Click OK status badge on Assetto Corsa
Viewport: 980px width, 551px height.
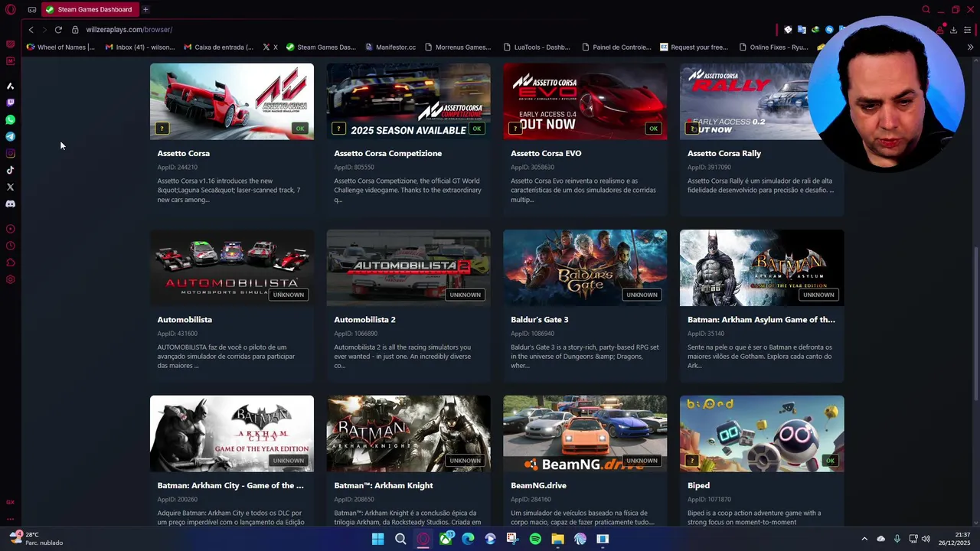[x=300, y=129]
